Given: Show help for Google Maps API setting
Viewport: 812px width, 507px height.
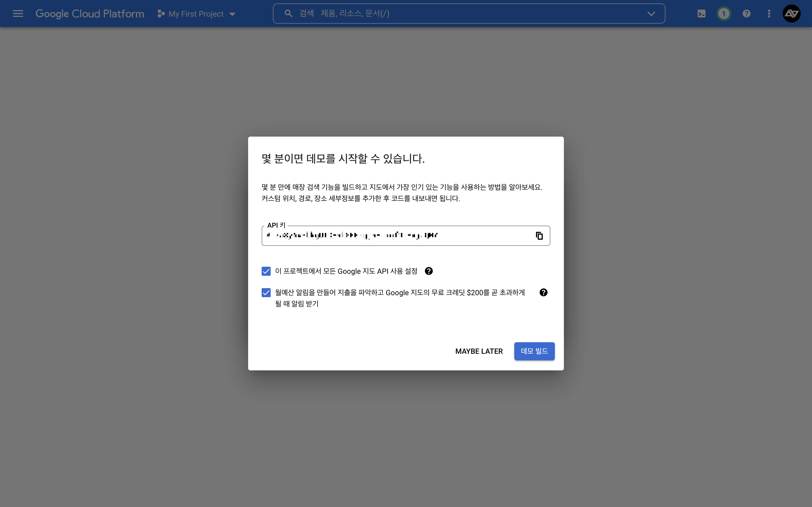Looking at the screenshot, I should pos(429,271).
